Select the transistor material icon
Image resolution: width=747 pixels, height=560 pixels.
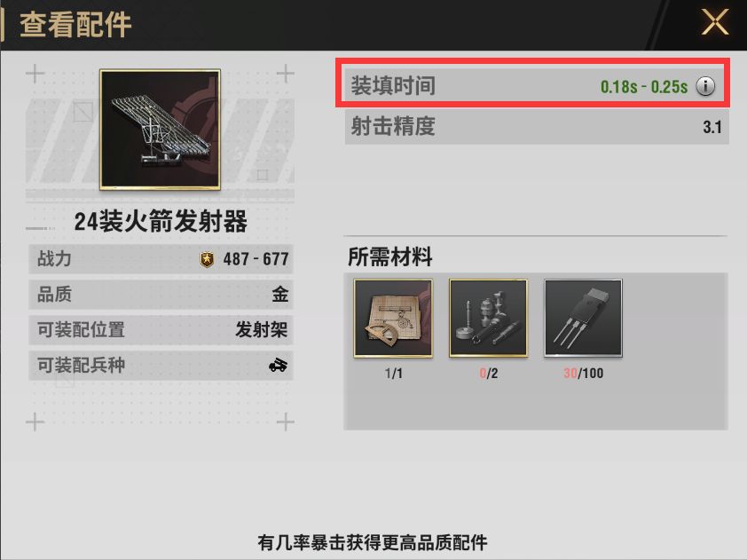click(583, 318)
